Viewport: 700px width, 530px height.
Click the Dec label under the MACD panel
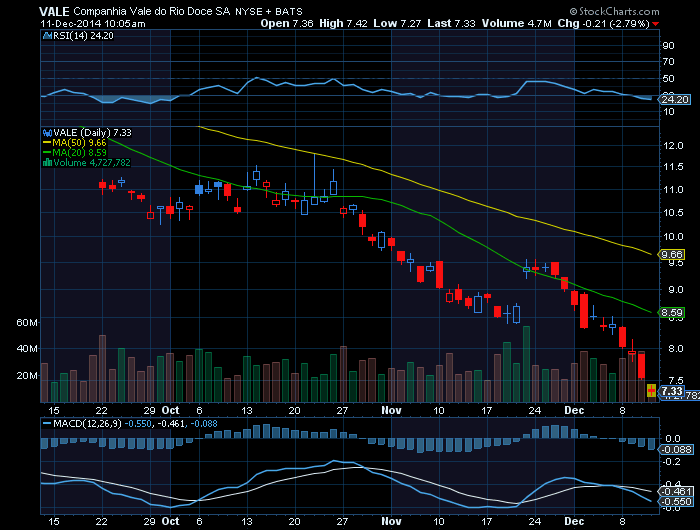(x=574, y=521)
